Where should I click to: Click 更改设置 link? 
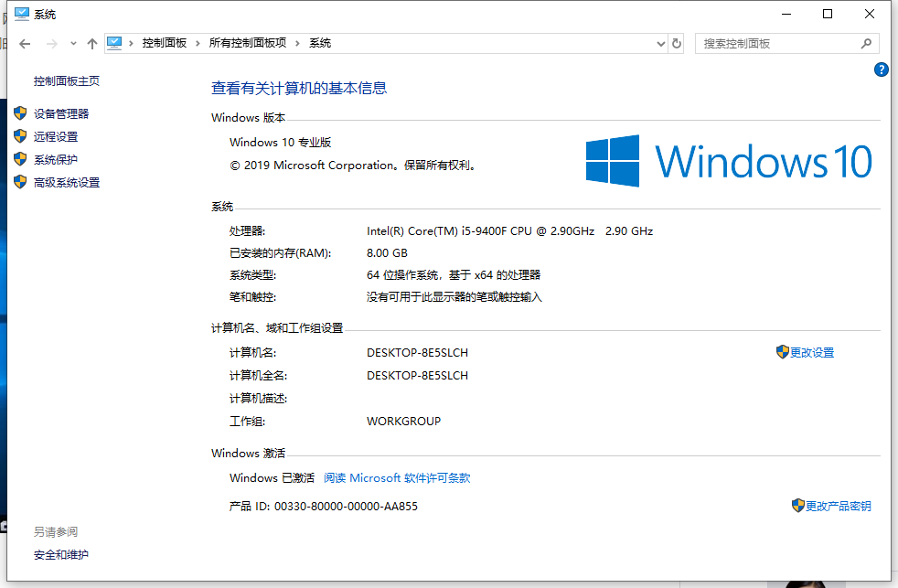pyautogui.click(x=812, y=353)
